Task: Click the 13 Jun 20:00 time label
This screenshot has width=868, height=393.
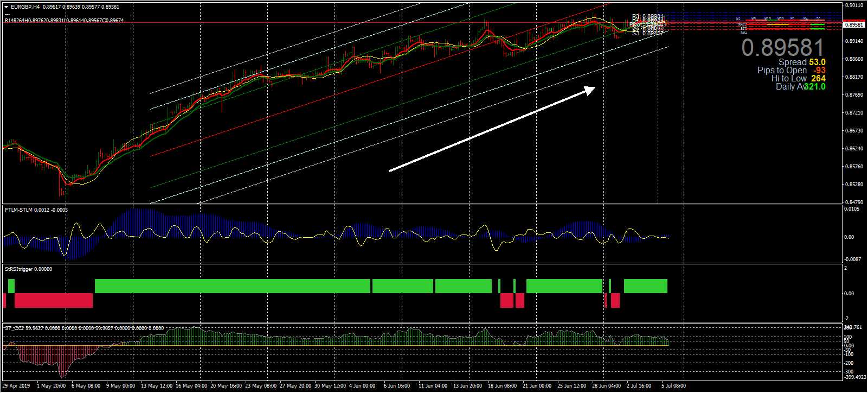Action: pos(468,386)
